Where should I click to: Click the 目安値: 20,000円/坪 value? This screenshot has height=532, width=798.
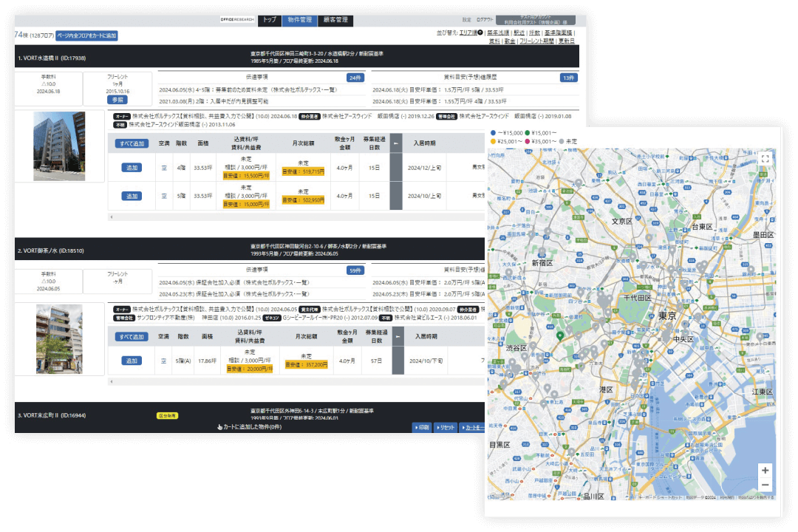250,369
